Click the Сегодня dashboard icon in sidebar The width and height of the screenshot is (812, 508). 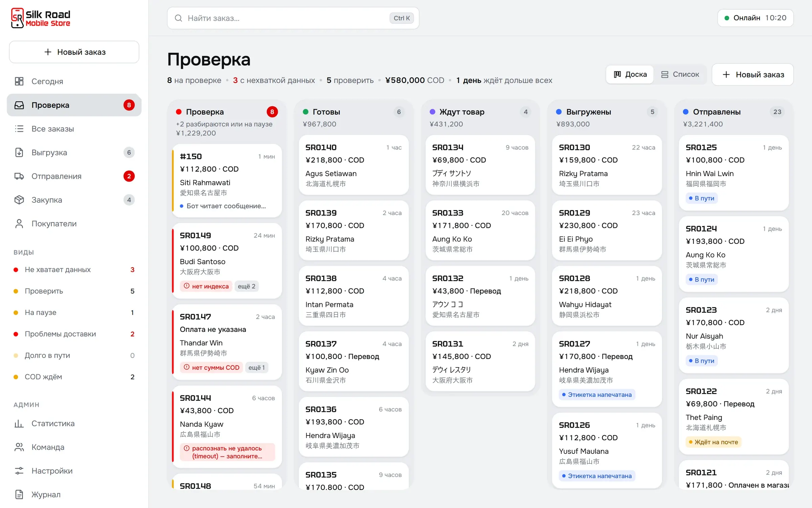point(19,81)
